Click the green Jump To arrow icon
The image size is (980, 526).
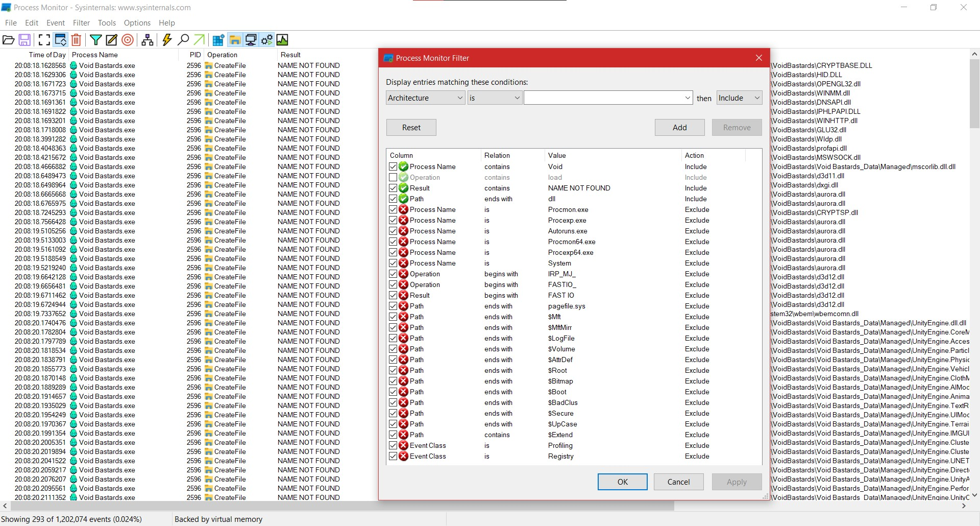click(x=199, y=40)
